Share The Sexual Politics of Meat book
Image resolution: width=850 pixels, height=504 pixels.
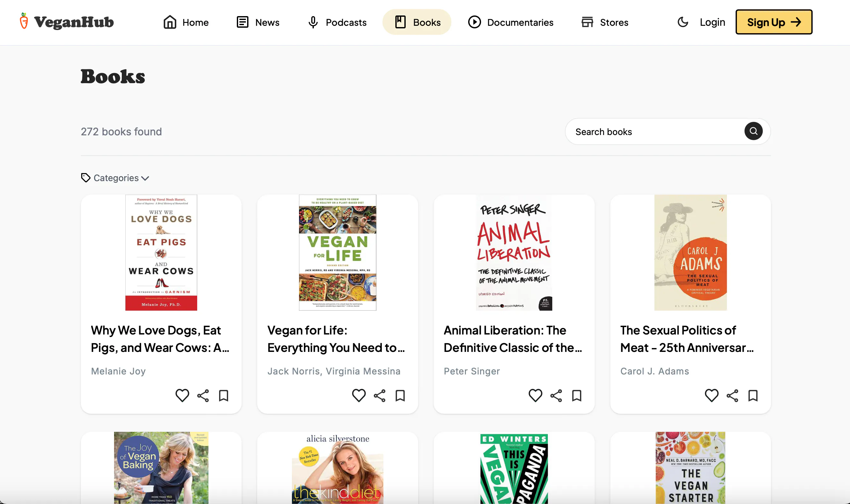pyautogui.click(x=732, y=396)
